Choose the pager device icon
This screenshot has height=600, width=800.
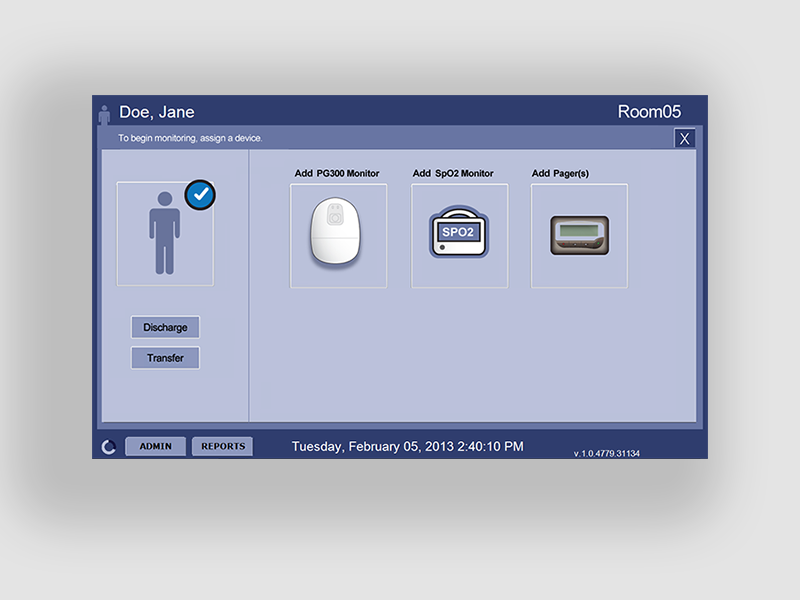tap(579, 235)
